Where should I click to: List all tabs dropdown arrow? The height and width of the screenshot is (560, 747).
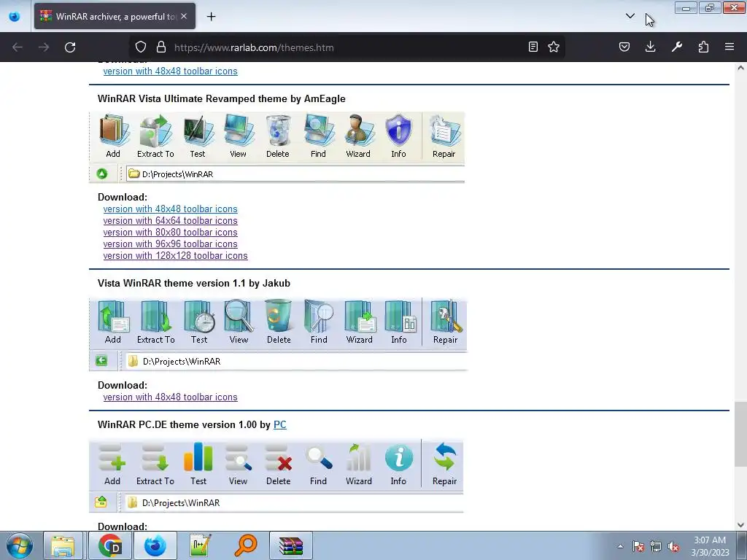[630, 16]
